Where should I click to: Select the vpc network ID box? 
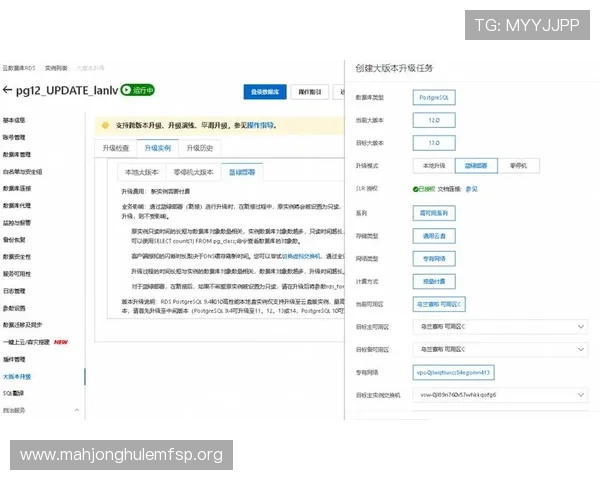pos(453,372)
